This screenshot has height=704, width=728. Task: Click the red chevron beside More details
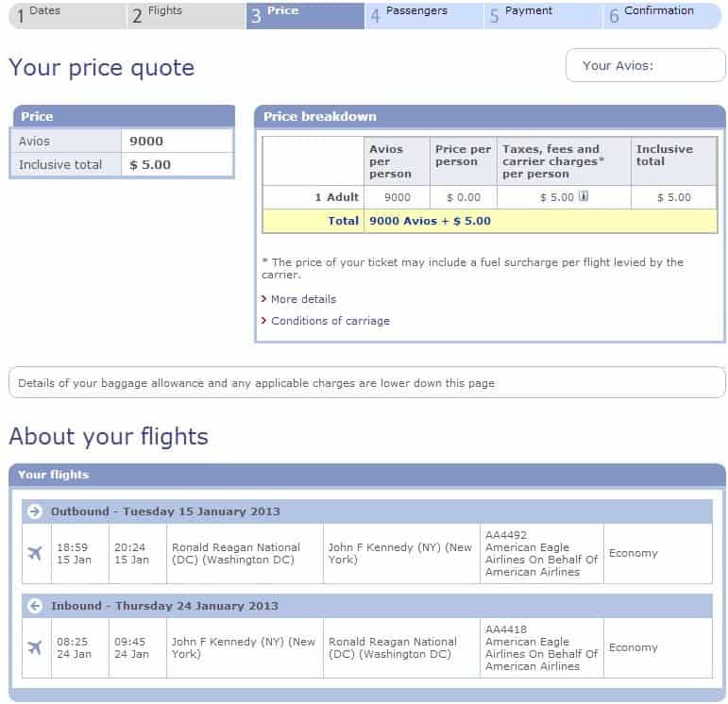[x=263, y=299]
